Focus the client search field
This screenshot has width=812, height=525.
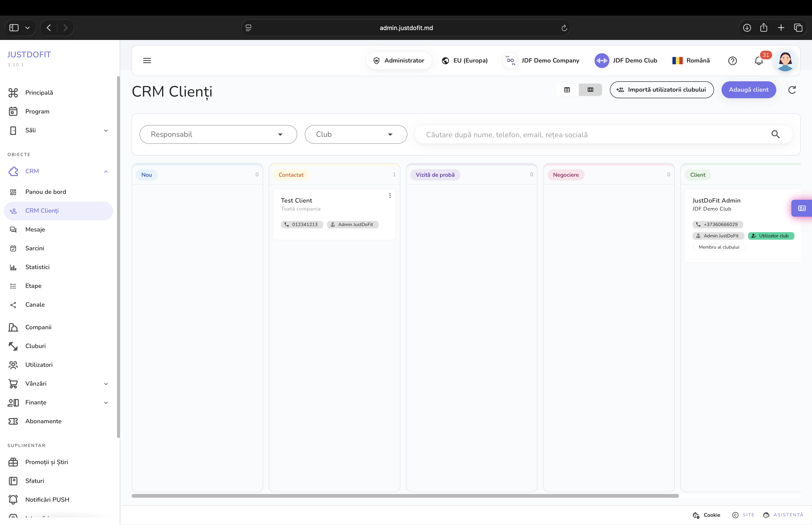[x=593, y=135]
